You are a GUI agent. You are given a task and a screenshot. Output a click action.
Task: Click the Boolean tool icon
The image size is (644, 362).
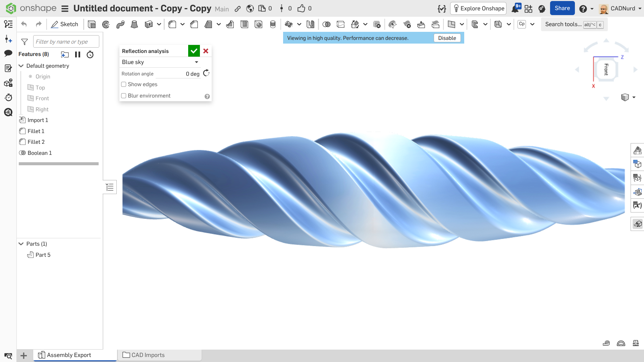click(x=326, y=24)
